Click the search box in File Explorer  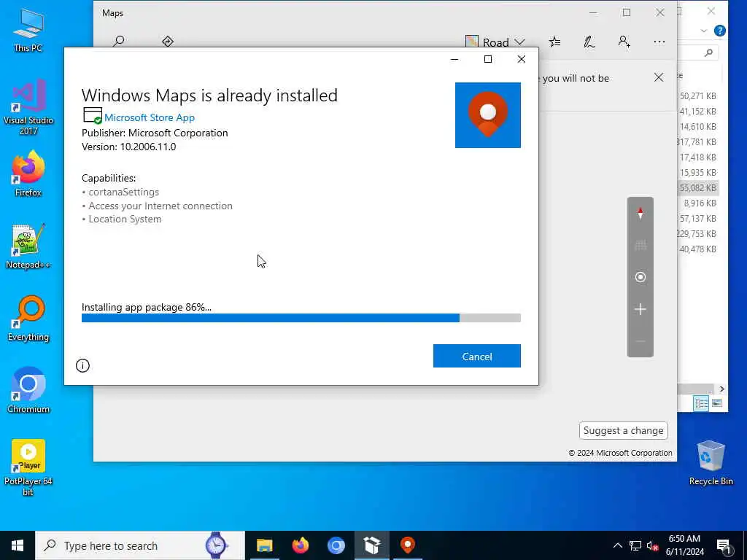(698, 52)
